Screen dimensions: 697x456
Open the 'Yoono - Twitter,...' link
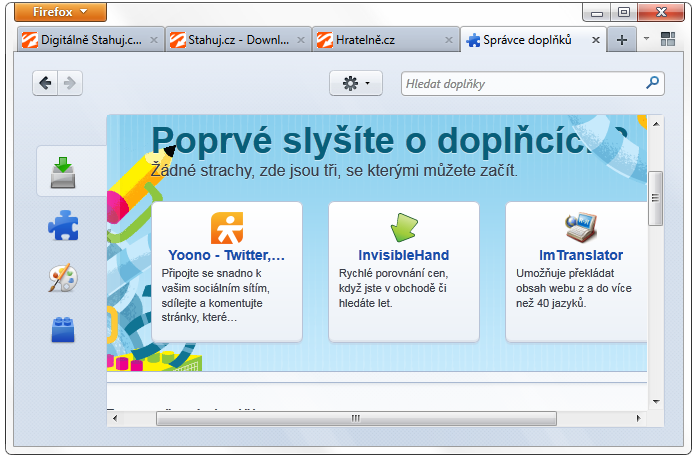(226, 255)
